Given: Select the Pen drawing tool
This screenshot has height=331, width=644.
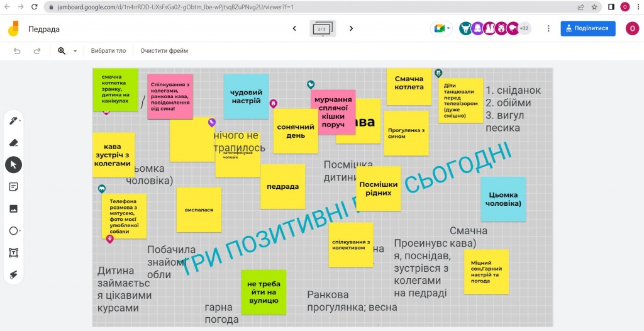Looking at the screenshot, I should click(x=13, y=120).
